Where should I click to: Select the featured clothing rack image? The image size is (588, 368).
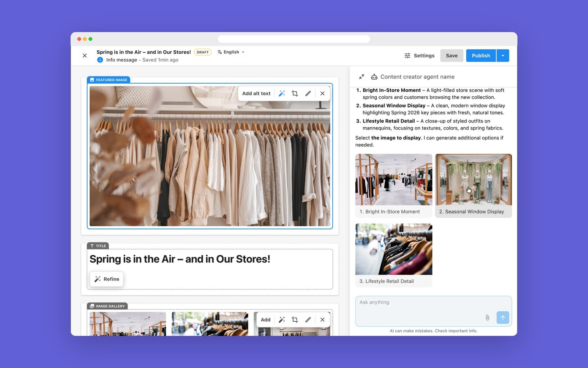210,156
